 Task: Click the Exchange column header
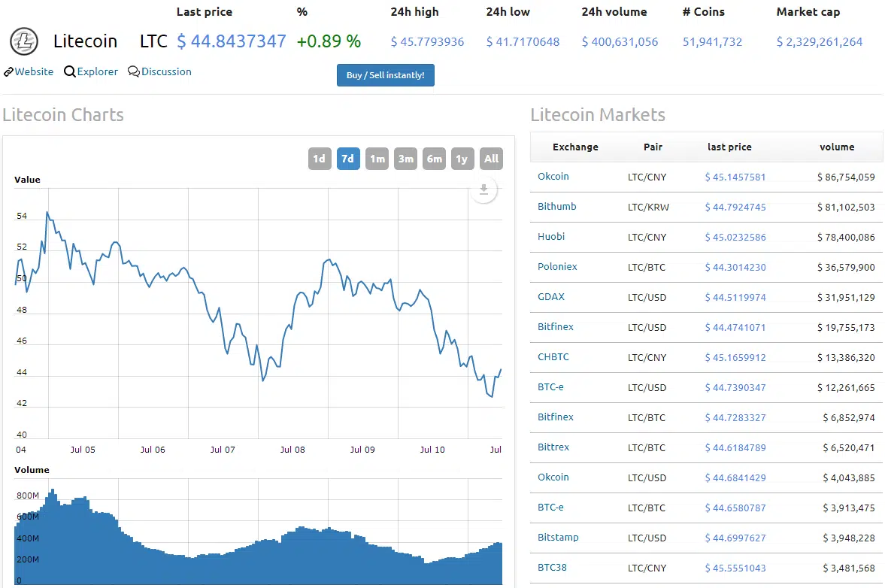575,147
